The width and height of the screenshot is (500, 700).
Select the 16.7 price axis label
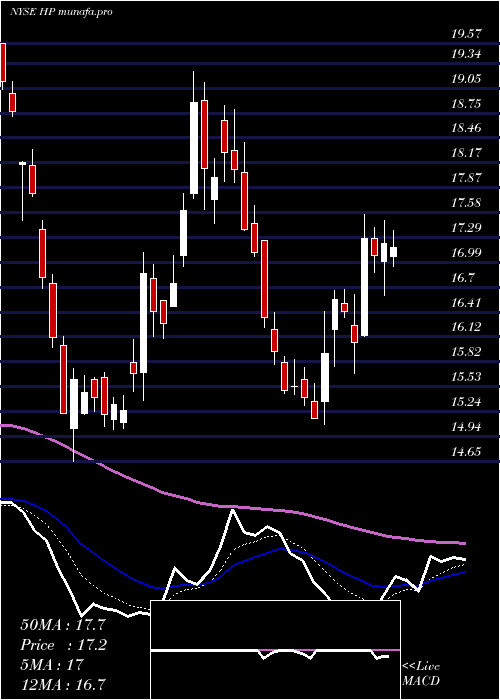pos(463,278)
